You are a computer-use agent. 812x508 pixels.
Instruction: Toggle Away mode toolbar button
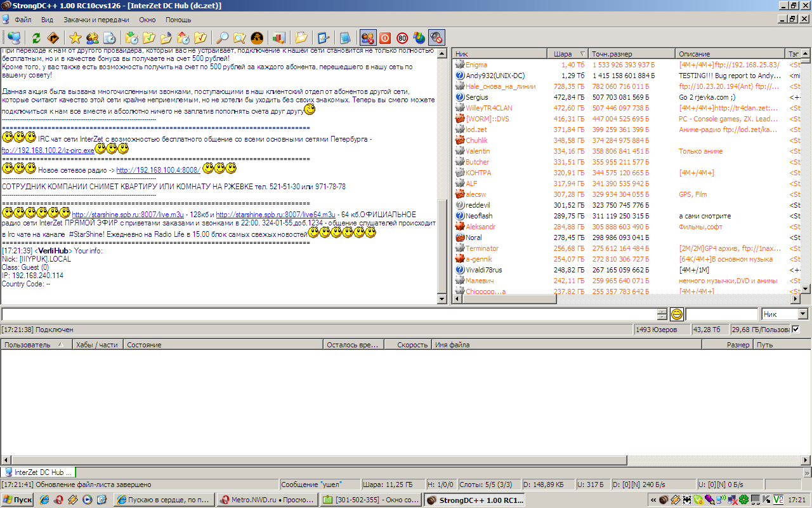367,37
